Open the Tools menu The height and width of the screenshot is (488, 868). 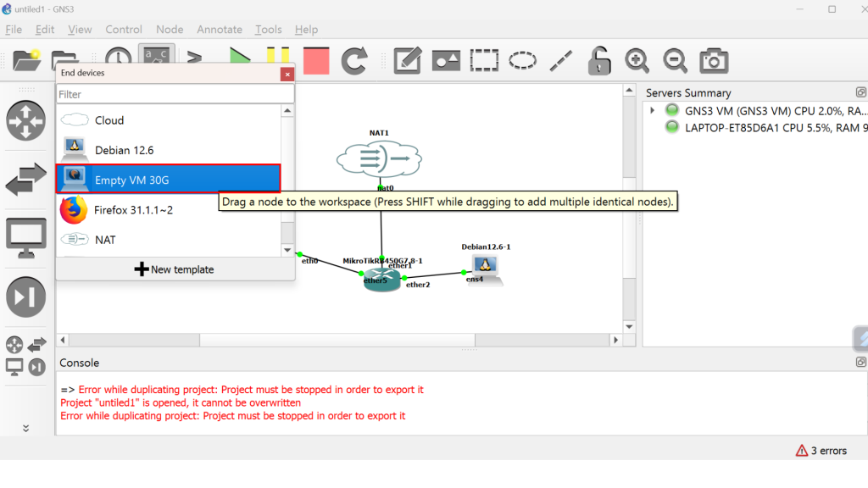point(268,30)
